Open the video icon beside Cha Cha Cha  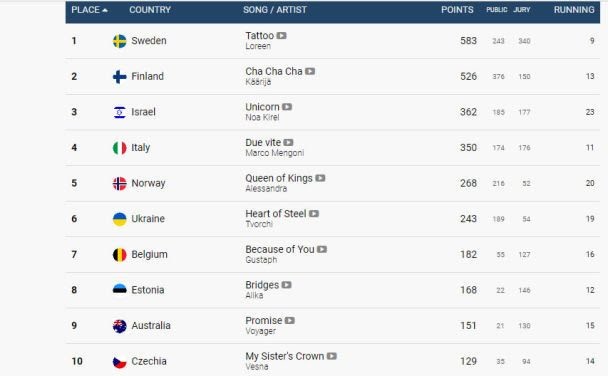tap(310, 71)
